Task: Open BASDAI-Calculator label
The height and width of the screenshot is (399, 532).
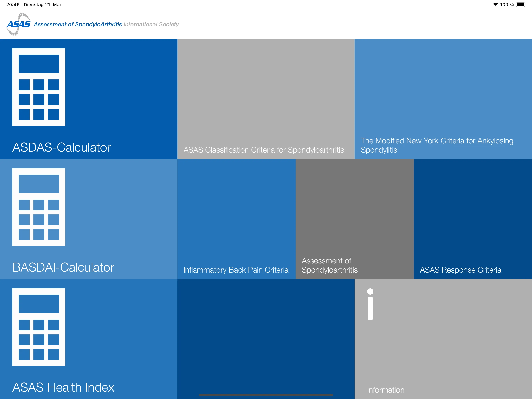Action: coord(63,267)
